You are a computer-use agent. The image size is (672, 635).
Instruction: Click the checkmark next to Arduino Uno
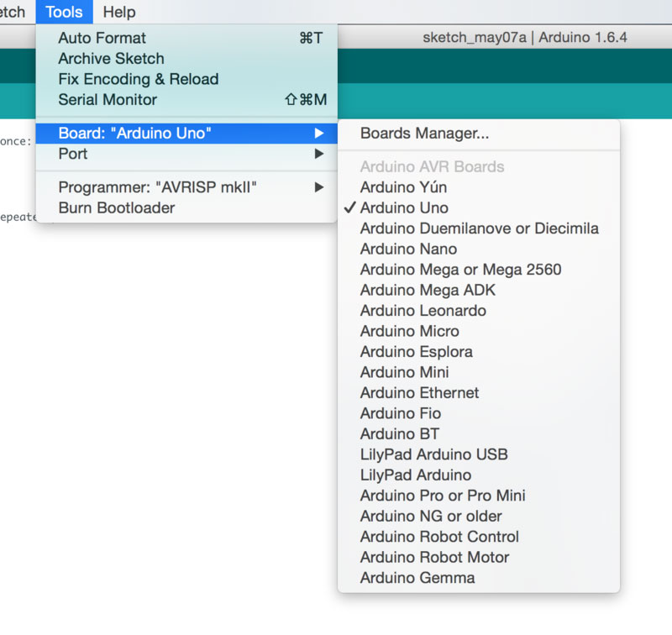click(350, 207)
